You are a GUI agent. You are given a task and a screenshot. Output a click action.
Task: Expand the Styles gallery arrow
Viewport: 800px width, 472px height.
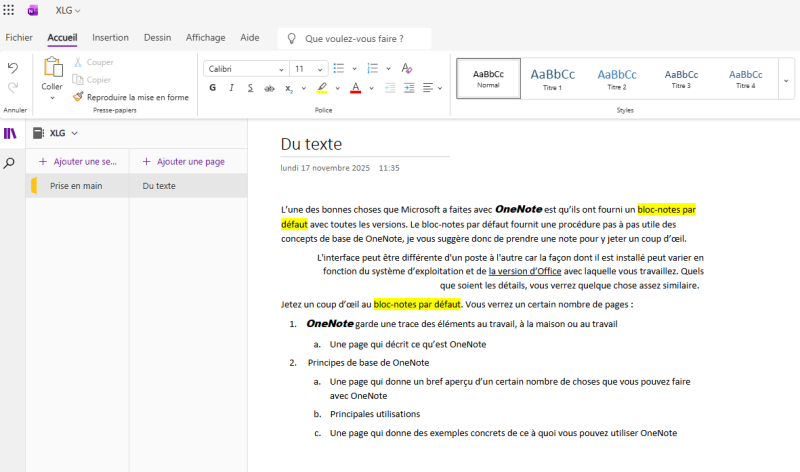pyautogui.click(x=786, y=80)
